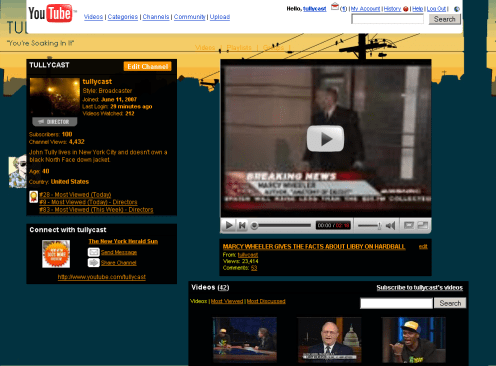Click the envelope icon next to Send Message
Viewport: 496px width, 366px height.
[94, 252]
